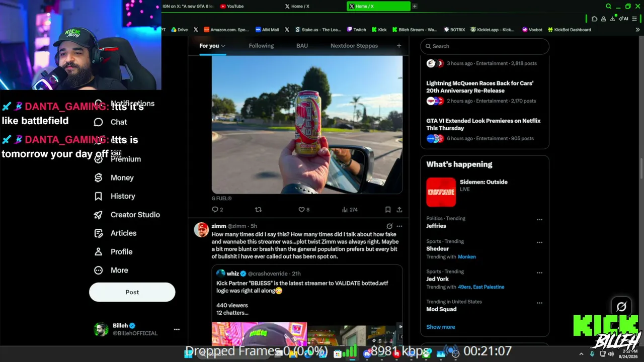Open the Sidemen: Outside live thumbnail

pos(441,192)
